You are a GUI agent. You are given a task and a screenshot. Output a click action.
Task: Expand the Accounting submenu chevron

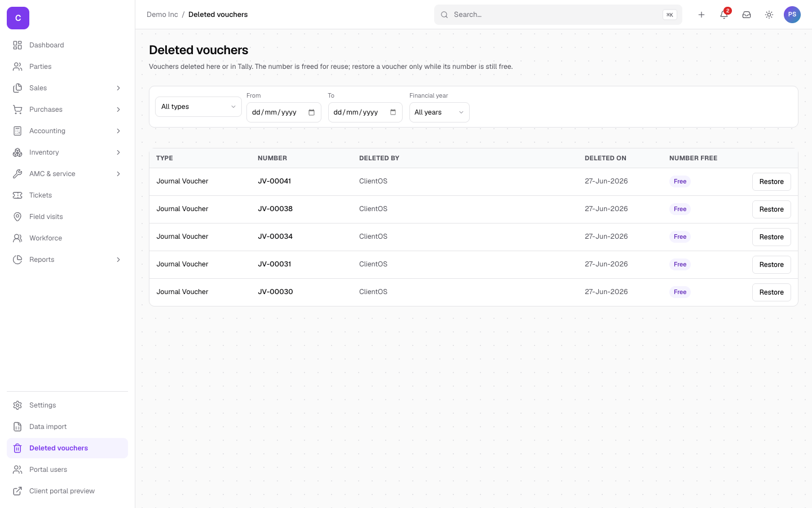click(118, 131)
